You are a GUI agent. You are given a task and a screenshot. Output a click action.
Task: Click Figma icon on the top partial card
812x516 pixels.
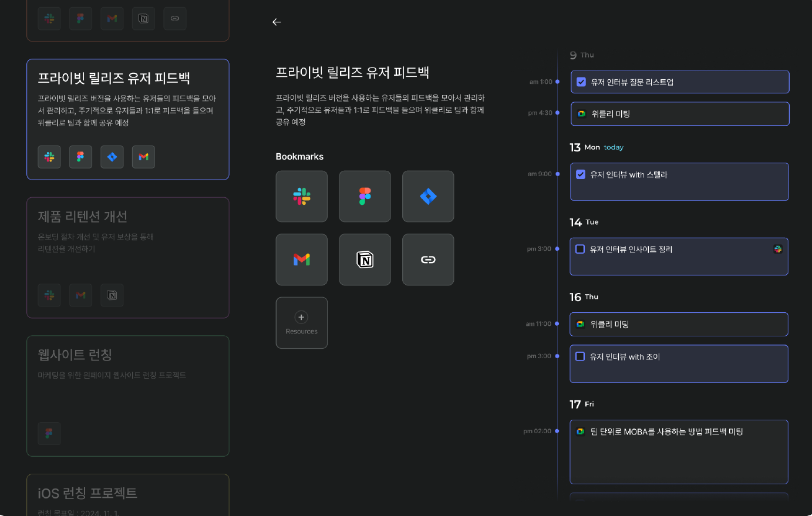[80, 18]
